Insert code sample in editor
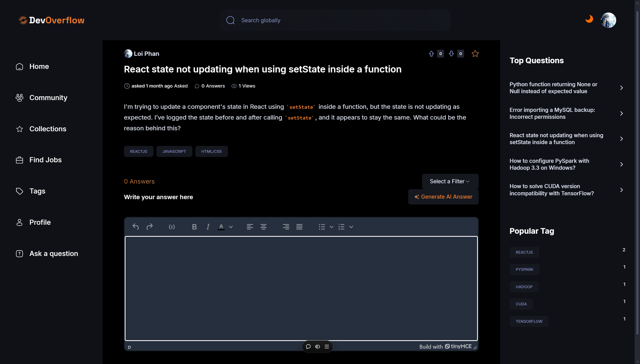The width and height of the screenshot is (640, 364). click(172, 227)
